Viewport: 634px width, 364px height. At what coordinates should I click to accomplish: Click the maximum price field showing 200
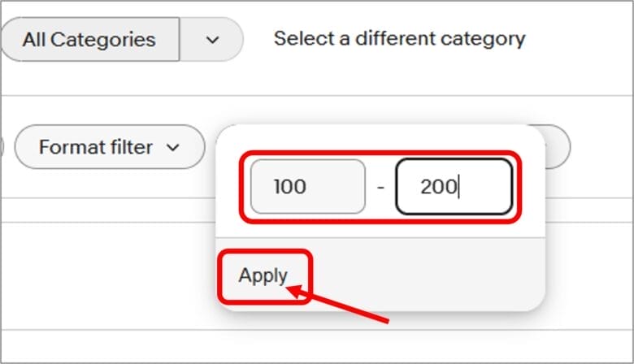(454, 186)
